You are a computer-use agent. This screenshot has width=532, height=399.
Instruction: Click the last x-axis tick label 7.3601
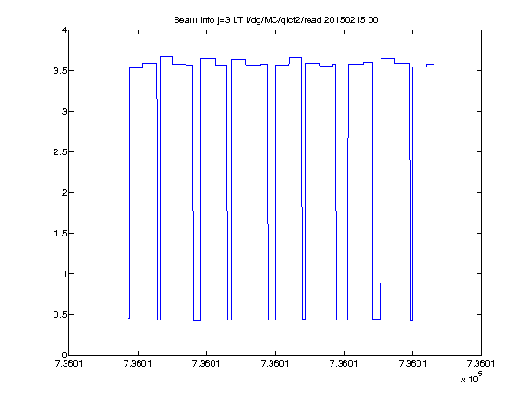coord(481,364)
